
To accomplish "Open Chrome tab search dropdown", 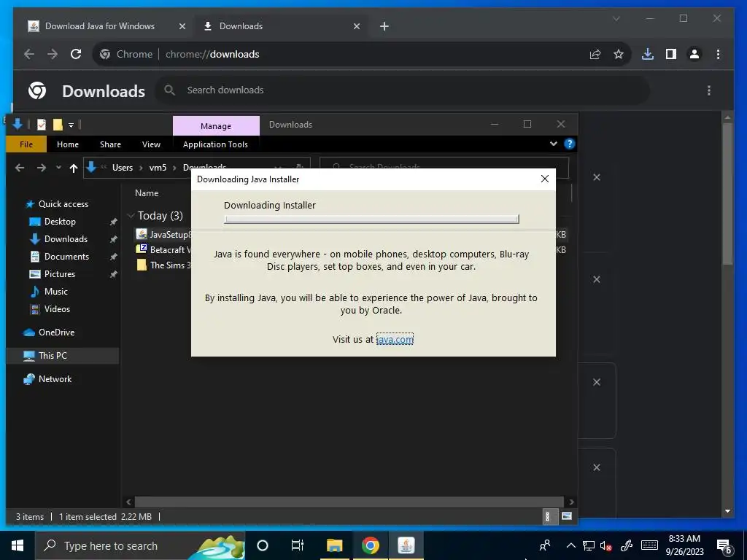I will (x=616, y=18).
